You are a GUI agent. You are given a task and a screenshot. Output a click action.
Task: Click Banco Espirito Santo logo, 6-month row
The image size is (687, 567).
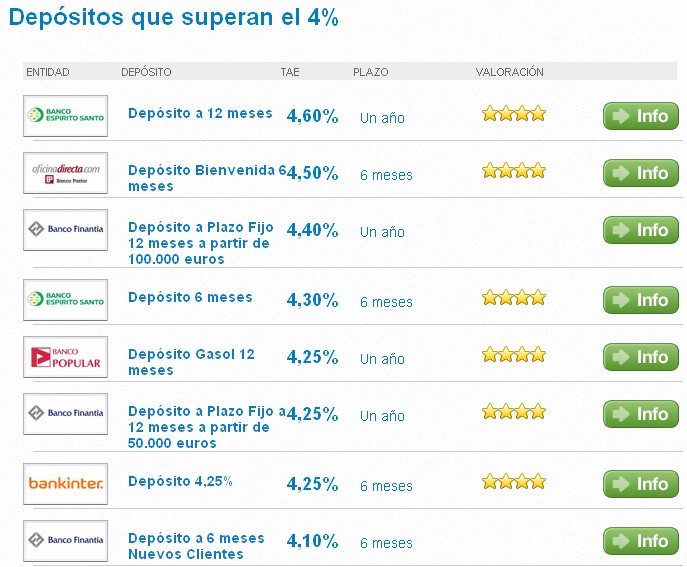pyautogui.click(x=65, y=299)
